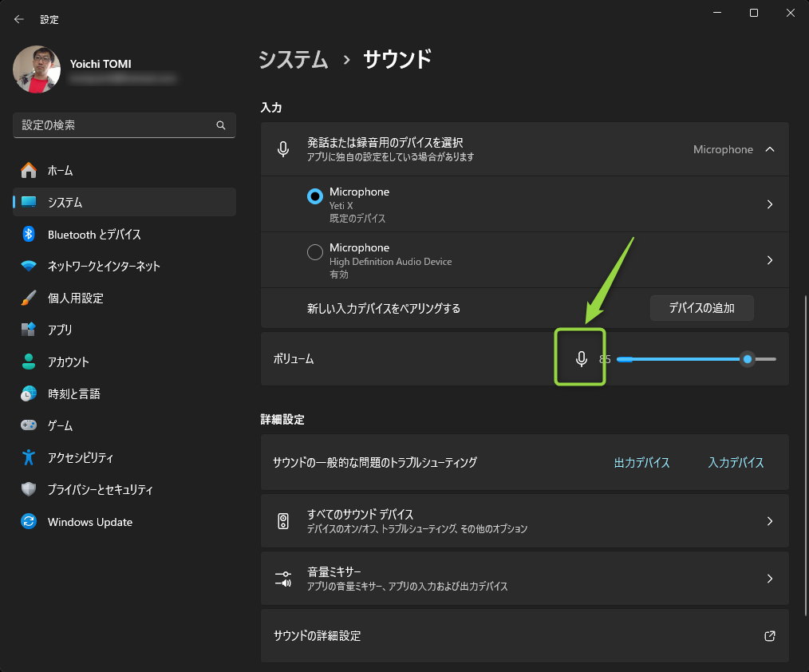Image resolution: width=809 pixels, height=672 pixels.
Task: Click the デバイスの追加 button
Action: (x=701, y=308)
